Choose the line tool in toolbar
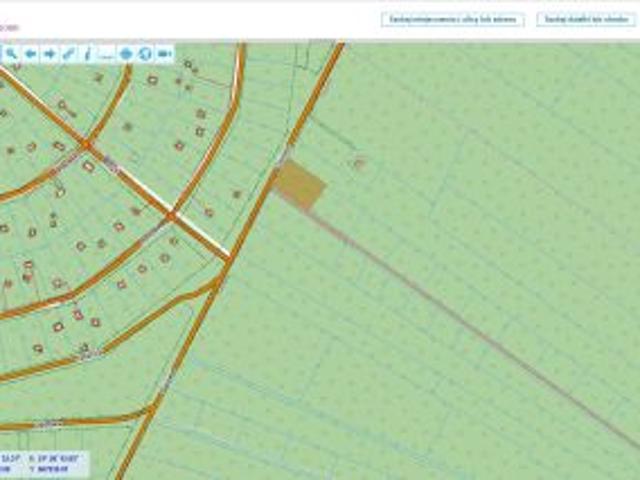640x480 pixels. (106, 54)
